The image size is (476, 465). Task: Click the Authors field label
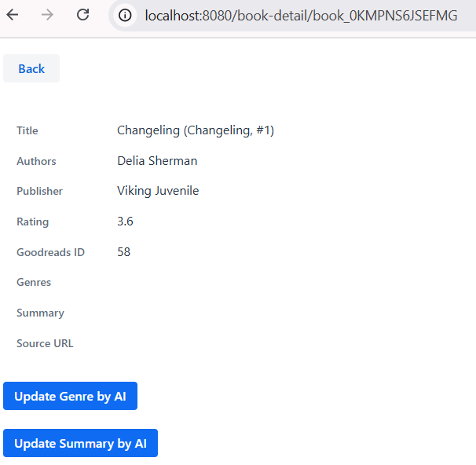click(x=36, y=161)
